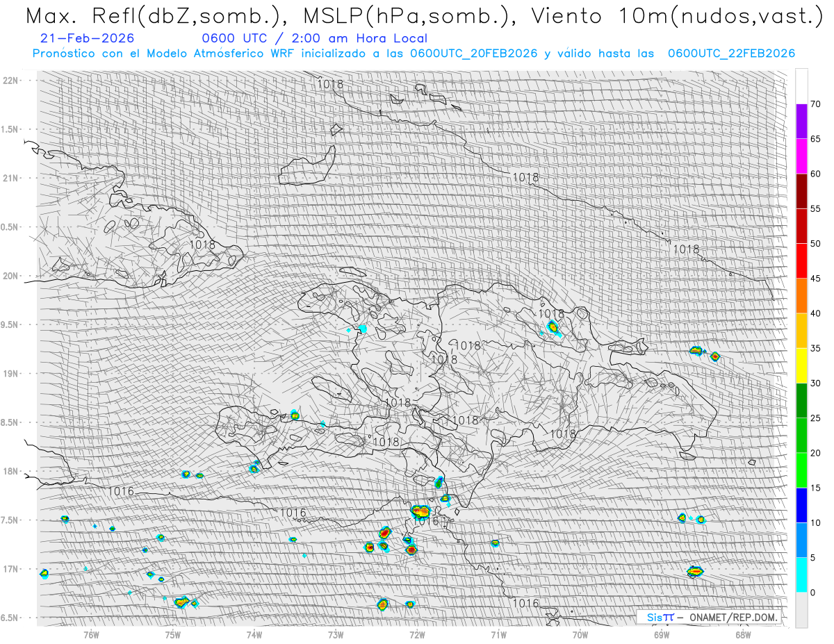Click the light blue 5–10 dBZ swatch
This screenshot has width=834, height=644.
pyautogui.click(x=801, y=540)
